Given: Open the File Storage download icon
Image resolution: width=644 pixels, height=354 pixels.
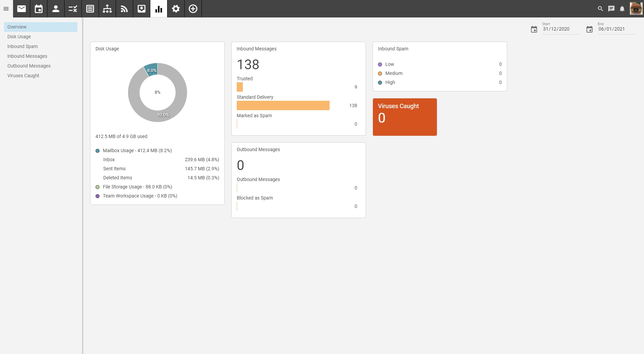Looking at the screenshot, I should pos(142,9).
